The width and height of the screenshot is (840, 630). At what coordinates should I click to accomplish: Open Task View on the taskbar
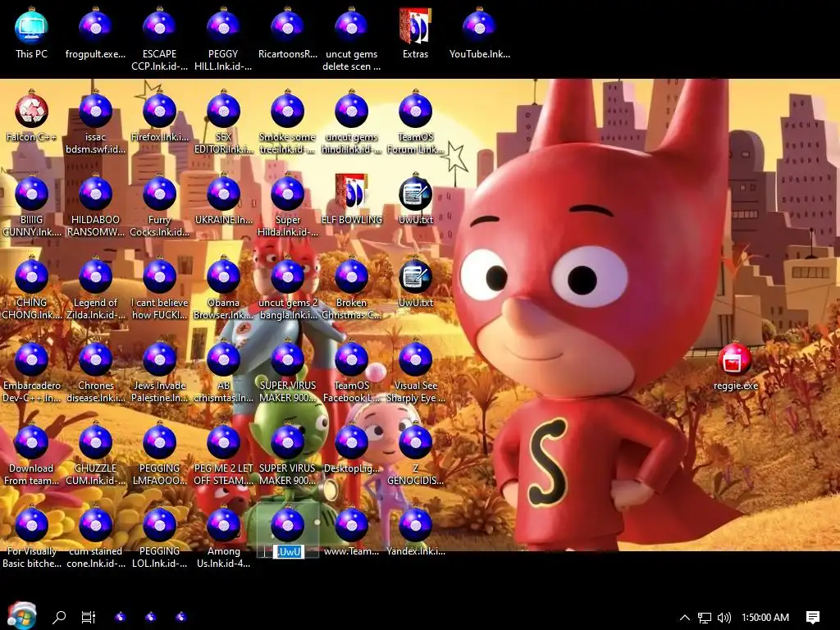[89, 617]
